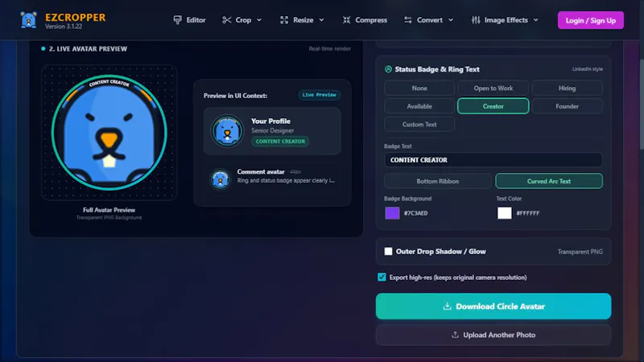Click the Image Effects sliders icon
644x362 pixels.
[476, 20]
